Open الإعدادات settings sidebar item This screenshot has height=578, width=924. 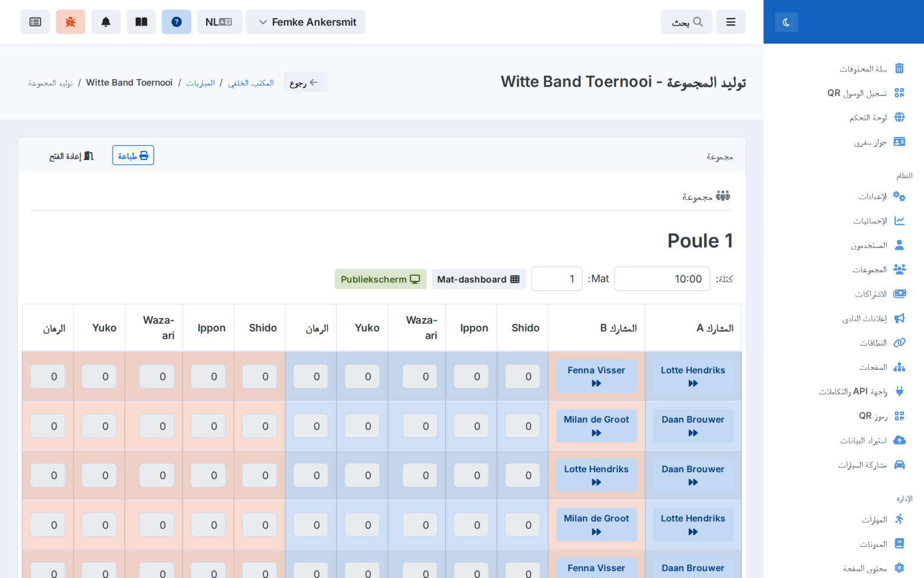[x=881, y=197]
